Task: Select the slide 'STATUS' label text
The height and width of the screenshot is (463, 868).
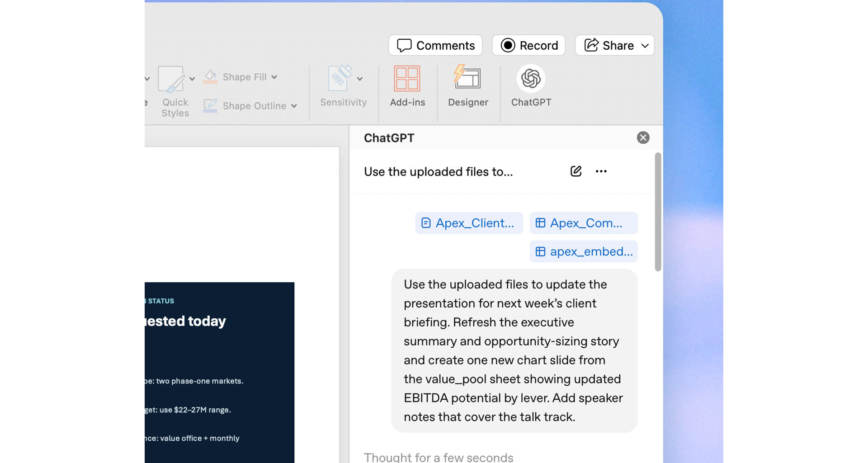Action: [x=161, y=301]
